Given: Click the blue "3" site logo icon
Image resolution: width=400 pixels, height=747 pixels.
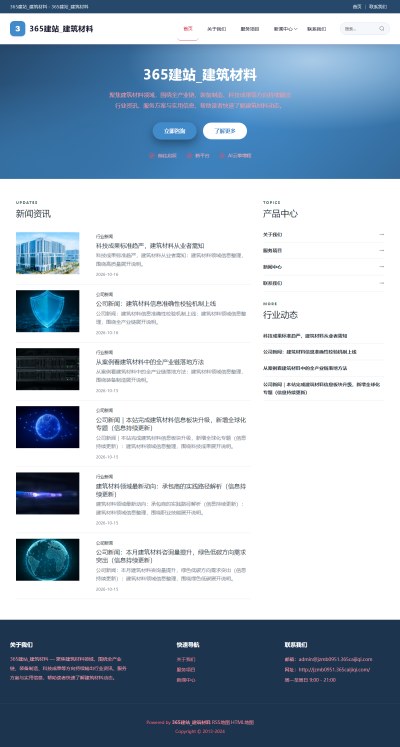Looking at the screenshot, I should (18, 29).
